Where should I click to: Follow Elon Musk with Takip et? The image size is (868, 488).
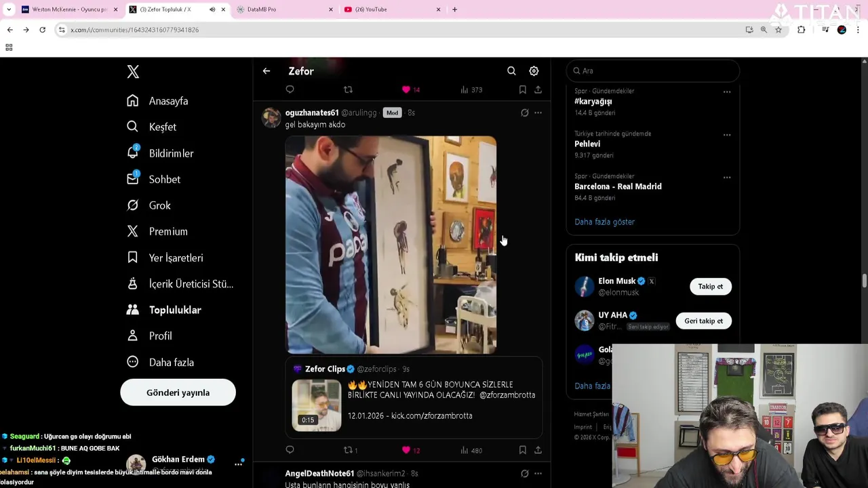pos(710,287)
